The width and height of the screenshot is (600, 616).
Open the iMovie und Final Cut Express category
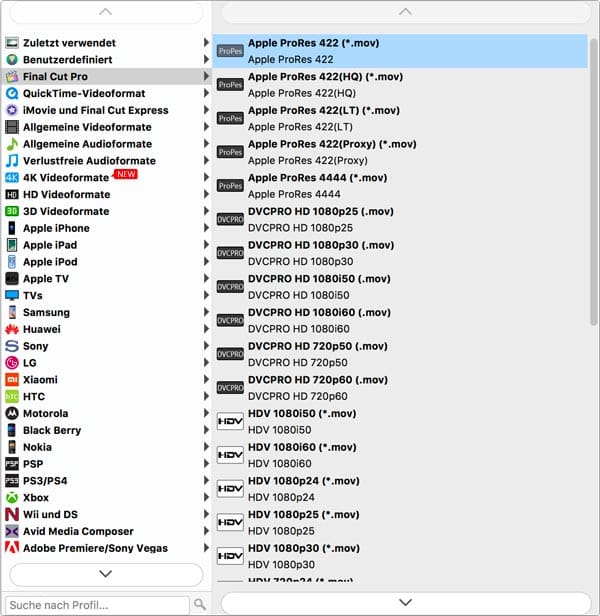click(x=106, y=110)
